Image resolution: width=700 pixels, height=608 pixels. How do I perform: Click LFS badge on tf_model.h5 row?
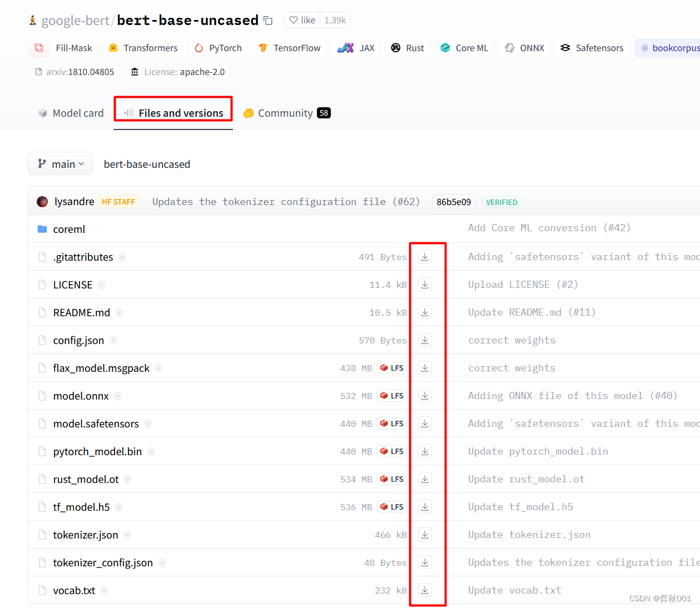[392, 507]
